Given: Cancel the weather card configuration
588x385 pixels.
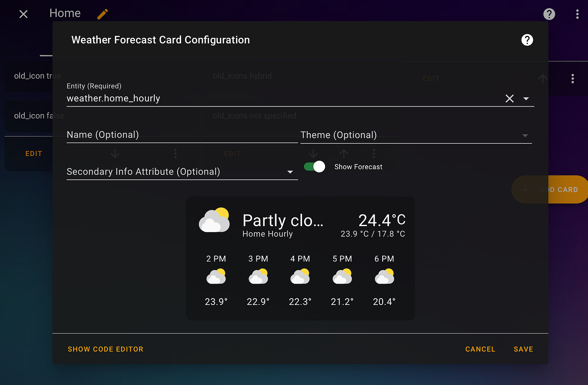Looking at the screenshot, I should (x=480, y=349).
